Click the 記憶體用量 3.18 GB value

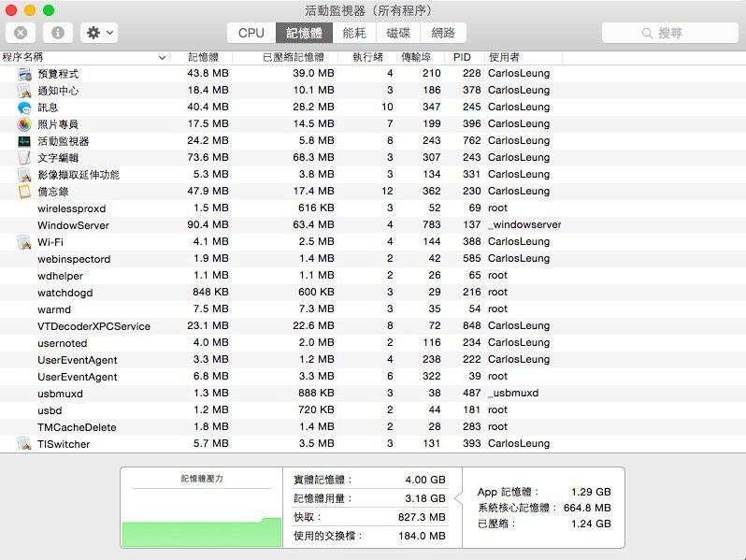point(425,498)
